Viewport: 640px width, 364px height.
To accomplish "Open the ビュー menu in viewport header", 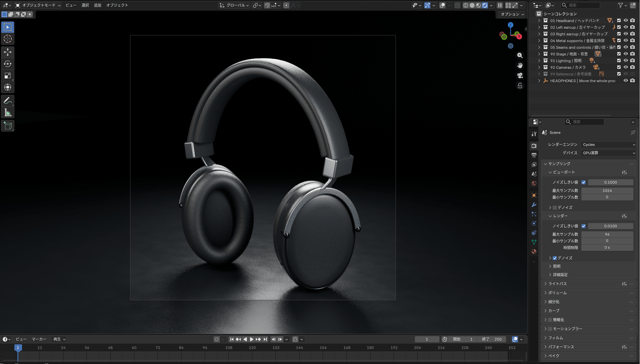I will pos(71,5).
